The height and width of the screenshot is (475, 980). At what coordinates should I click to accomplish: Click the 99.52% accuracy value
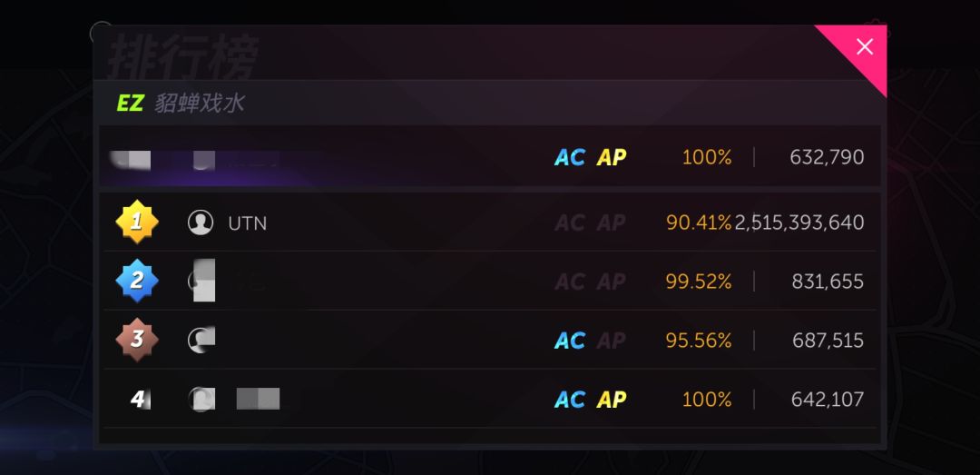click(x=699, y=282)
